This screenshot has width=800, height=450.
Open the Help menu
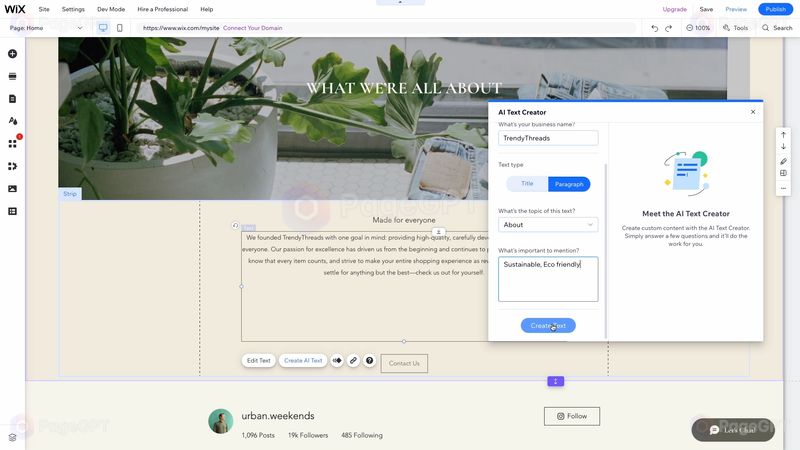coord(207,9)
